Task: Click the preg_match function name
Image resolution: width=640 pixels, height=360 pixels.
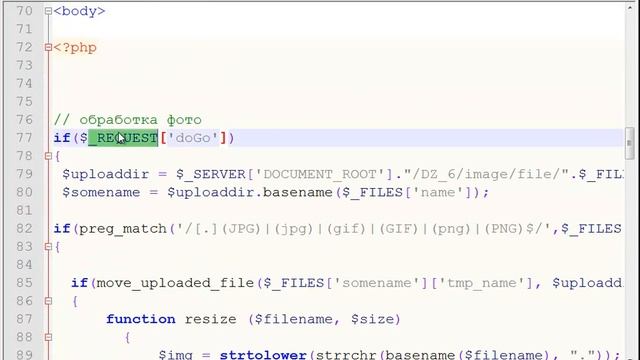Action: [x=123, y=229]
